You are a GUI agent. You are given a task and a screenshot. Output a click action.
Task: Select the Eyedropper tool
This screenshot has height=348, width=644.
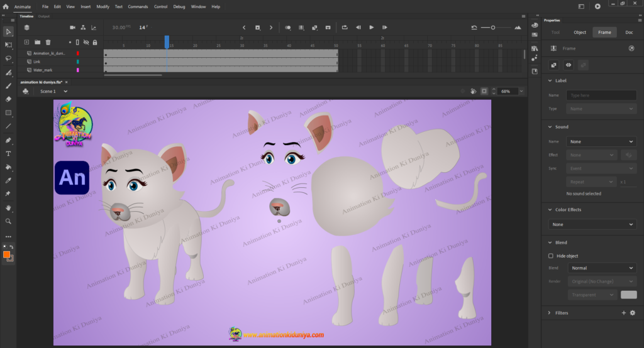tap(8, 180)
